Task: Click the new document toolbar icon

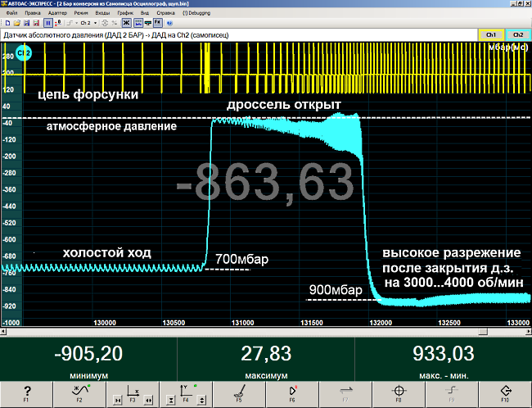Action: coord(8,24)
